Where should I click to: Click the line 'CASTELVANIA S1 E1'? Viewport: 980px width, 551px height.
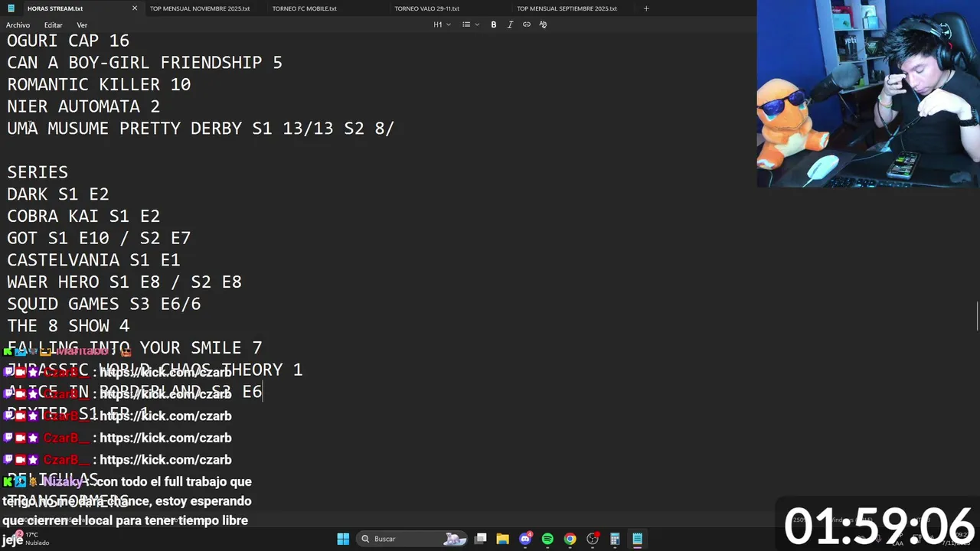(x=93, y=260)
